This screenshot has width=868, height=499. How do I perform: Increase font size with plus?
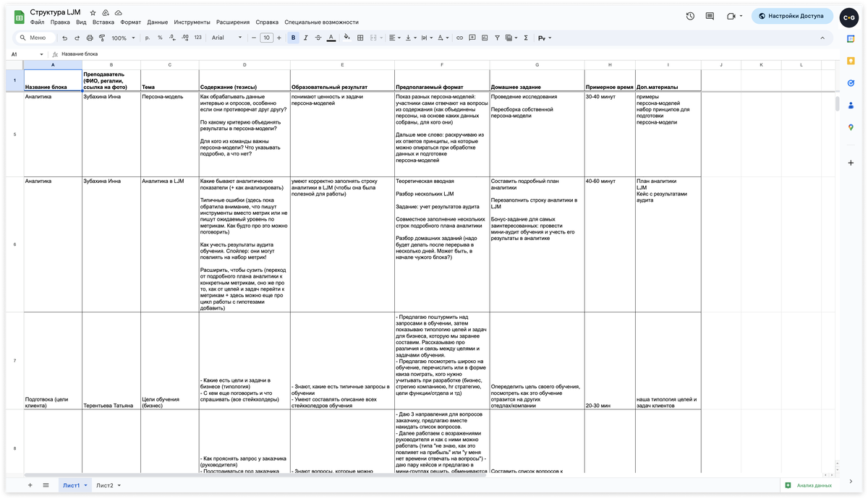279,38
